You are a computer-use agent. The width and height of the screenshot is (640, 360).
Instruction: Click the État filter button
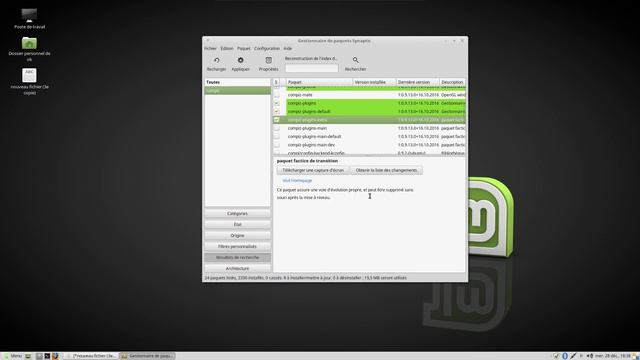point(238,224)
